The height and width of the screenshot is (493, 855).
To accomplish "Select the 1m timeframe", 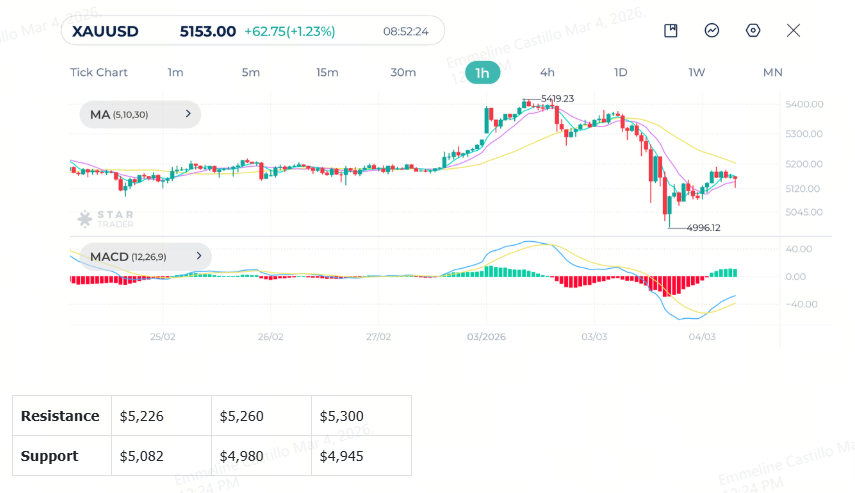I will pos(175,73).
